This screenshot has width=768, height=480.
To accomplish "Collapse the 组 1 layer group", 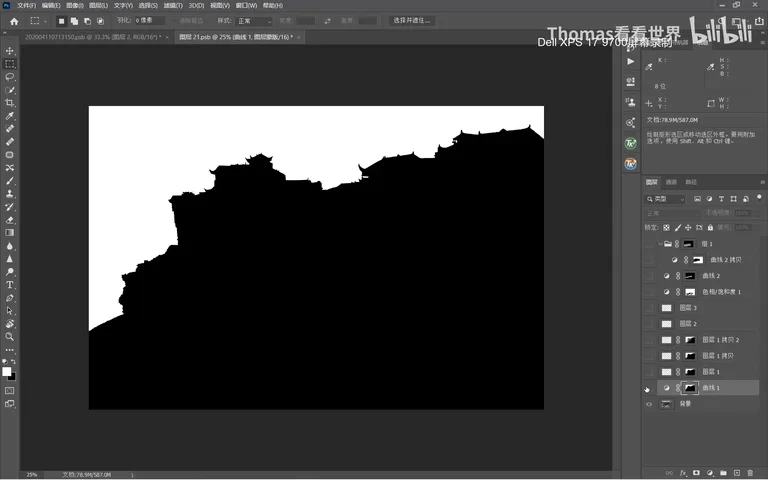I will click(660, 244).
